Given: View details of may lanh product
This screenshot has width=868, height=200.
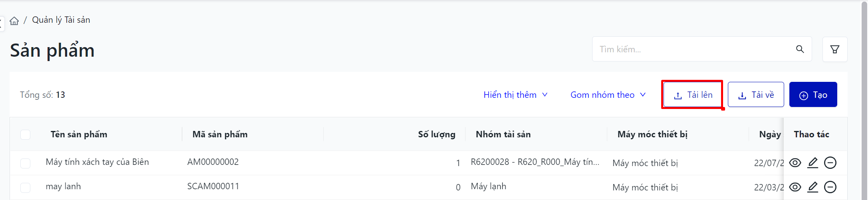Looking at the screenshot, I should (795, 187).
